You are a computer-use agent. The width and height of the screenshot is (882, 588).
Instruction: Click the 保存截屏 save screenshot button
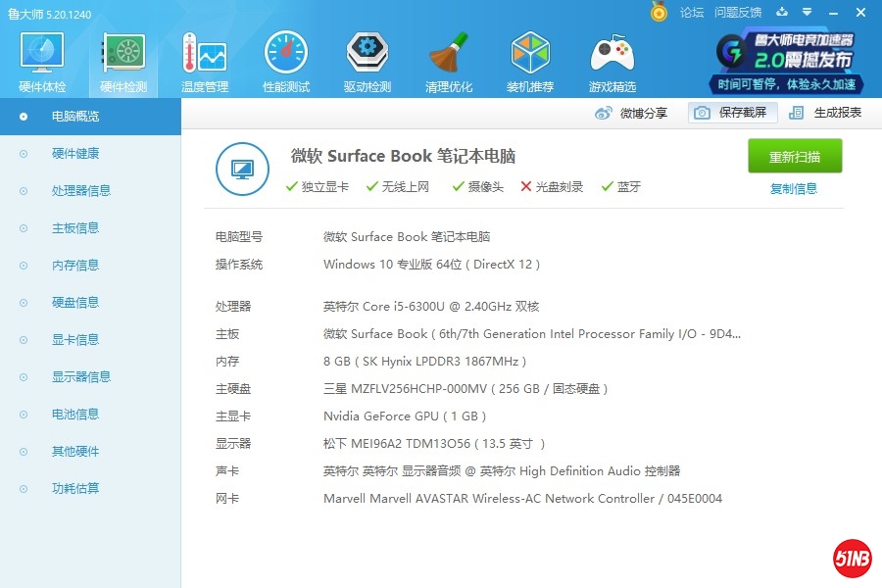click(732, 113)
